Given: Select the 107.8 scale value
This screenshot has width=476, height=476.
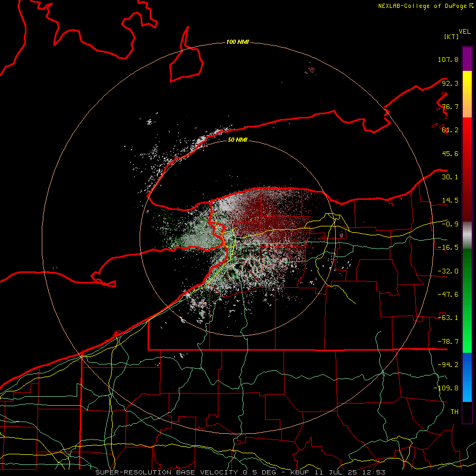Looking at the screenshot, I should pos(448,59).
